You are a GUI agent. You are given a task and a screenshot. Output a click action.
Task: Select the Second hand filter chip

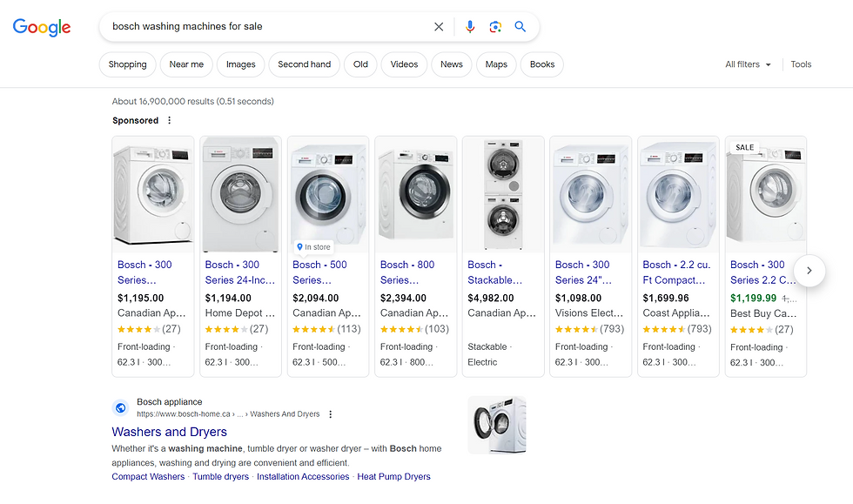(x=304, y=64)
